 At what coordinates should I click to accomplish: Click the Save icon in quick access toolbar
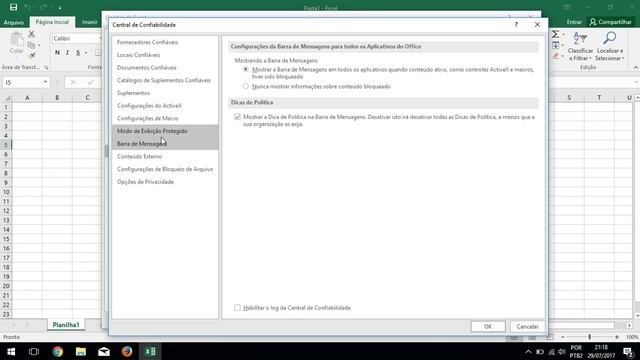pos(13,7)
